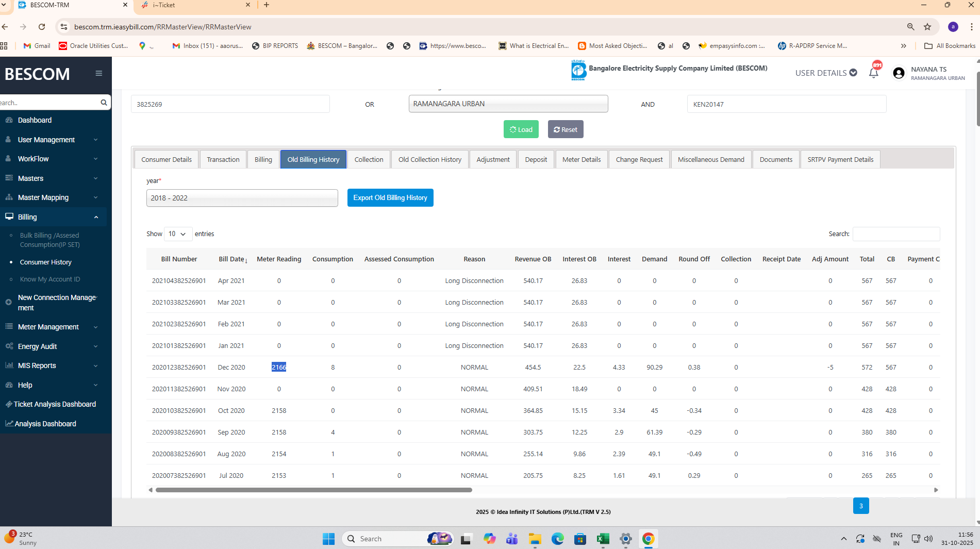Screen dimensions: 980x549
Task: Switch to the Consumer Details tab
Action: pyautogui.click(x=166, y=160)
